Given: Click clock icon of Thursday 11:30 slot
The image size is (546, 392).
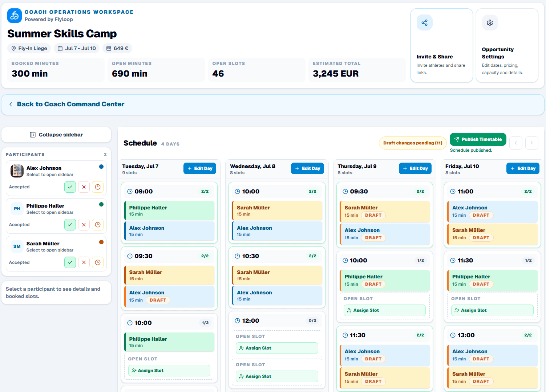Looking at the screenshot, I should [x=345, y=335].
